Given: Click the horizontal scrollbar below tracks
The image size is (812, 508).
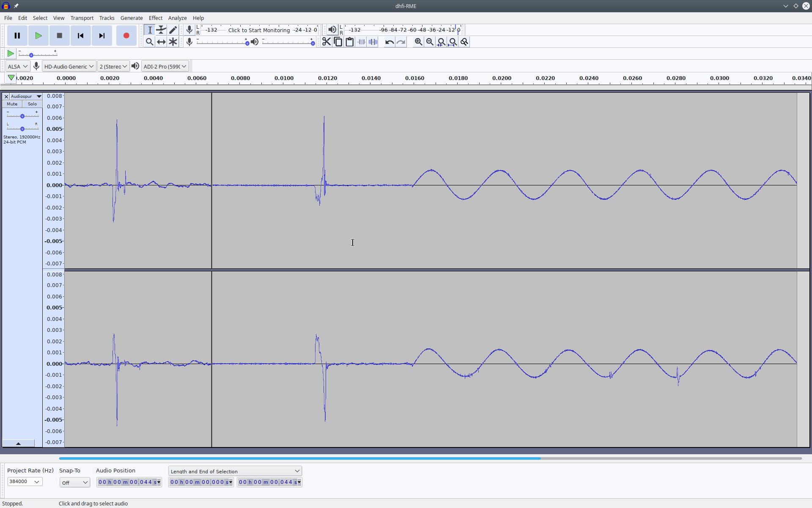Looking at the screenshot, I should pyautogui.click(x=299, y=458).
